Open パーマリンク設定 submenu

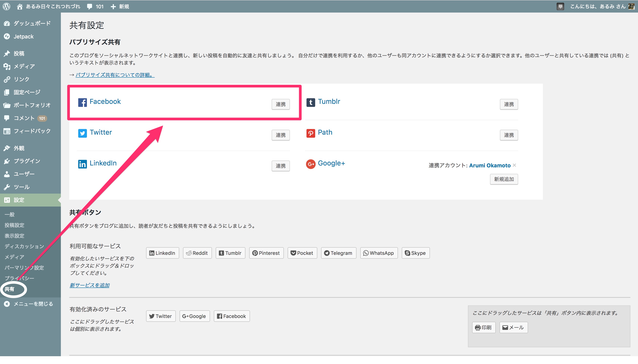click(24, 268)
